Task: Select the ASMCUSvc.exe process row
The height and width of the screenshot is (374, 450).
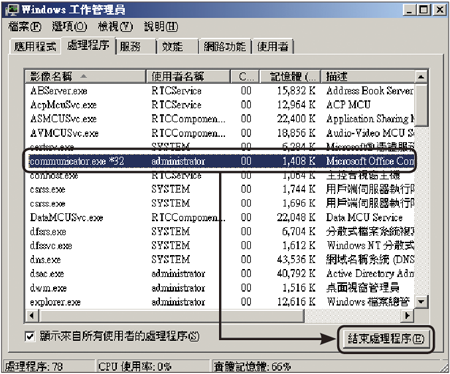Action: coord(220,119)
